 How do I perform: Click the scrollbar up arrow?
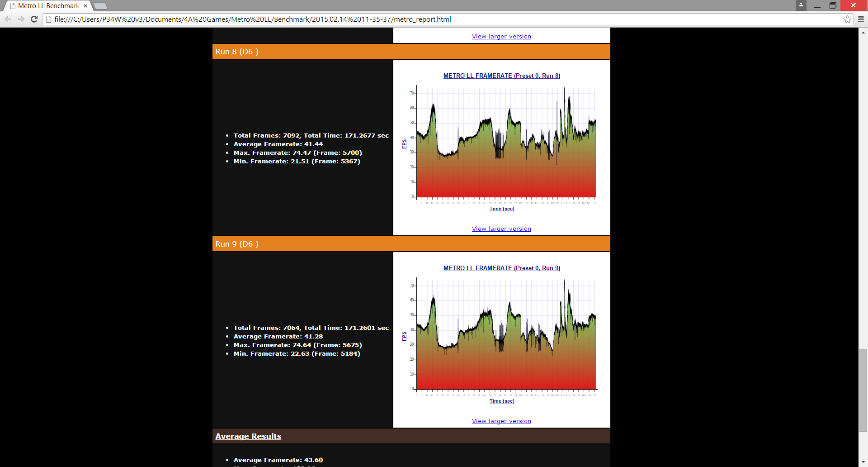tap(863, 32)
